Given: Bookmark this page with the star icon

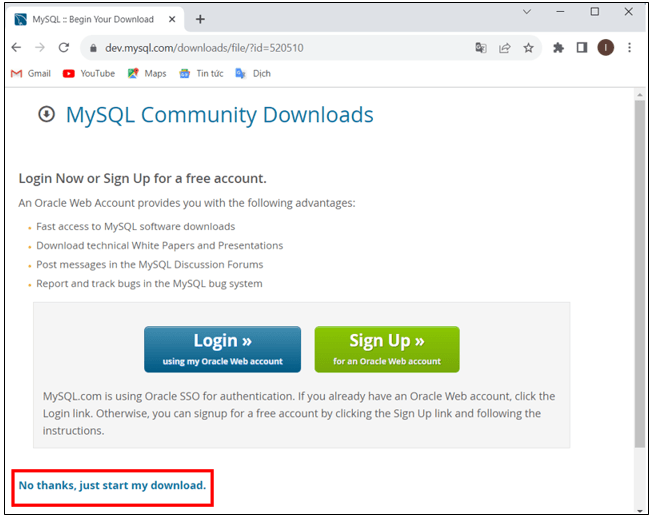Looking at the screenshot, I should pyautogui.click(x=528, y=47).
